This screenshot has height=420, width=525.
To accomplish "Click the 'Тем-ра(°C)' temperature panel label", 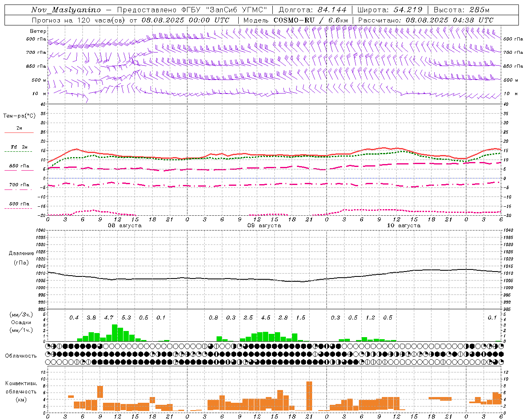I will pyautogui.click(x=19, y=116).
